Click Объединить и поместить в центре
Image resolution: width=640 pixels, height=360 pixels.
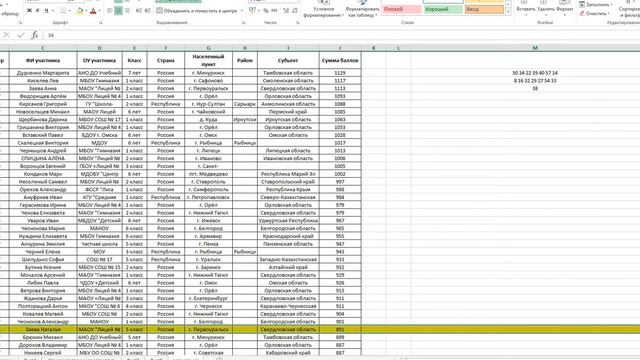(198, 11)
